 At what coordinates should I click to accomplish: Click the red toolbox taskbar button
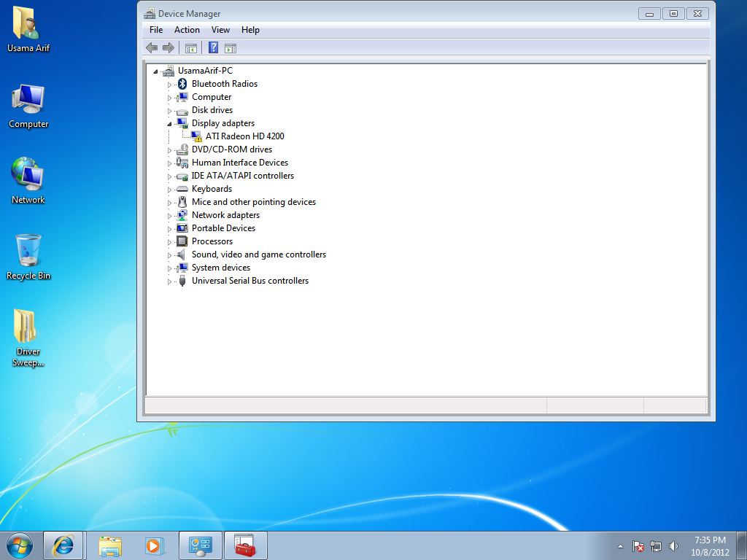coord(245,545)
